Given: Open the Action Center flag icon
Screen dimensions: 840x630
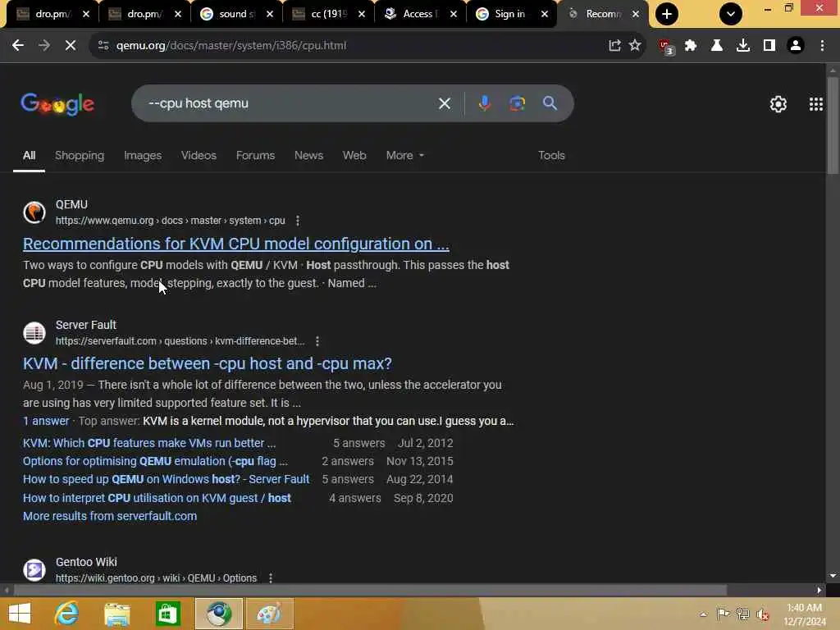Looking at the screenshot, I should 723,614.
